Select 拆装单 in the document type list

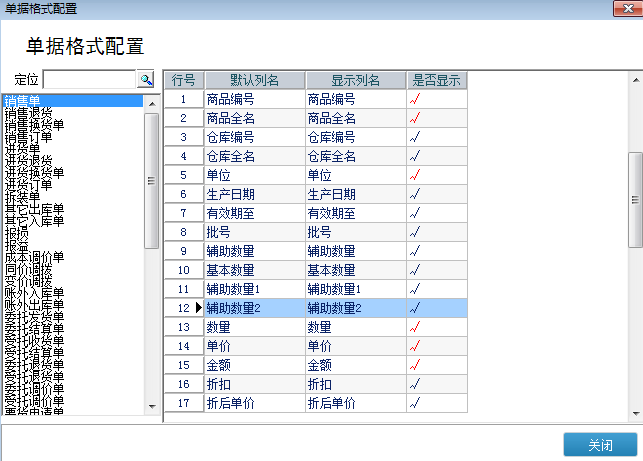pos(22,196)
